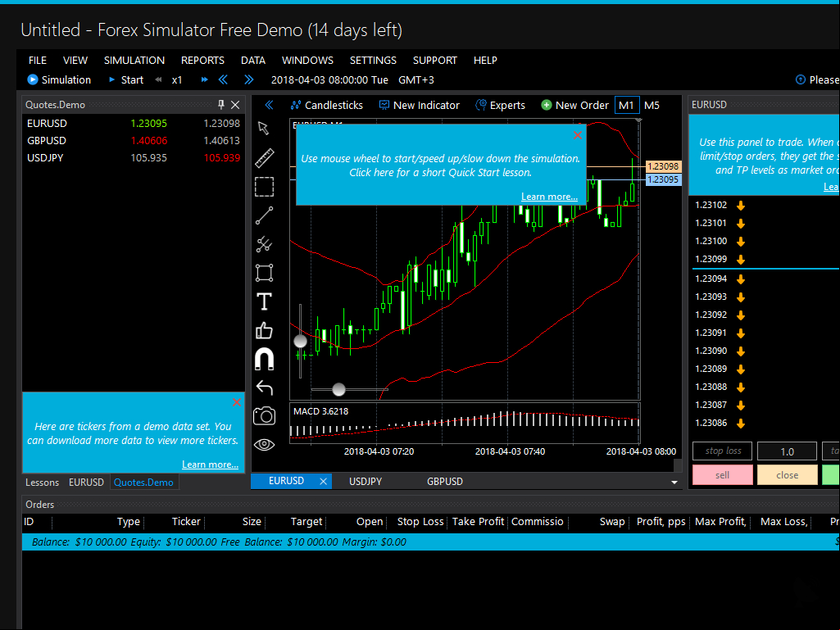Open the Lessons panel tab

[43, 483]
